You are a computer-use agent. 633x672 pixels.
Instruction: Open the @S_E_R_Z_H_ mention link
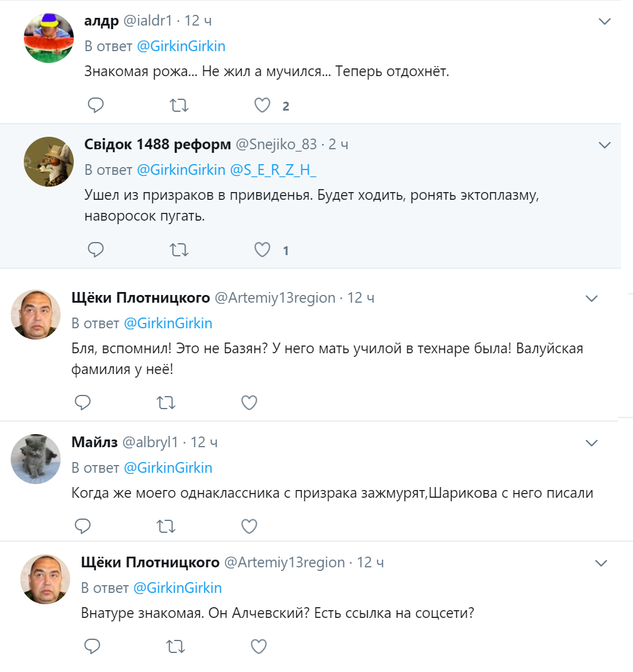[273, 170]
